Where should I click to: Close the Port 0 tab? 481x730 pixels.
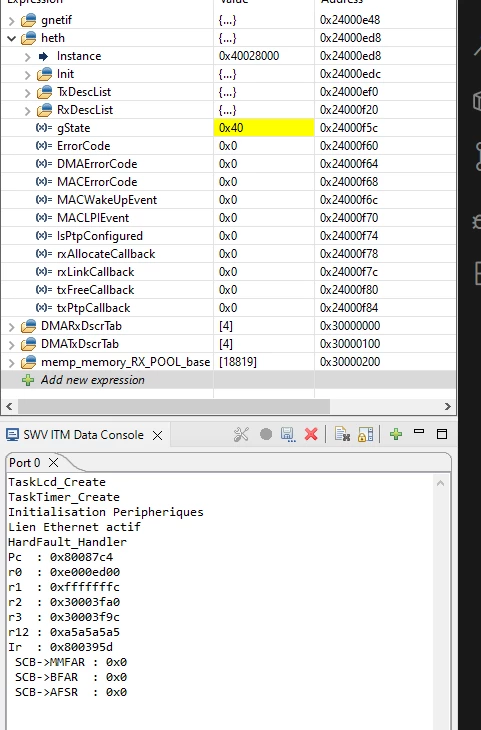[54, 462]
